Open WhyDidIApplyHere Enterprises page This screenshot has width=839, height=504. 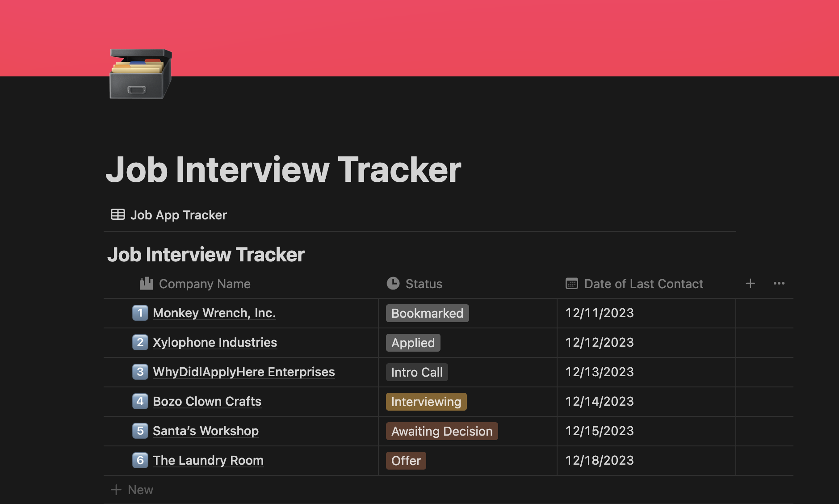pos(244,372)
